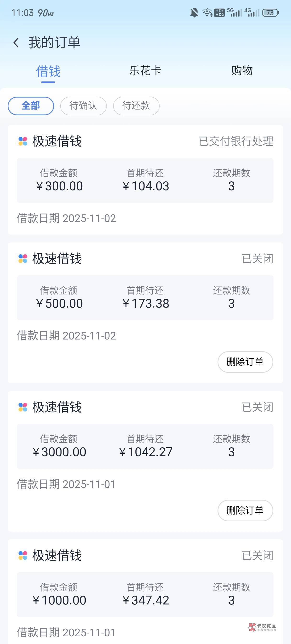
Task: Delete the ¥3000.00 closed order
Action: [x=245, y=510]
